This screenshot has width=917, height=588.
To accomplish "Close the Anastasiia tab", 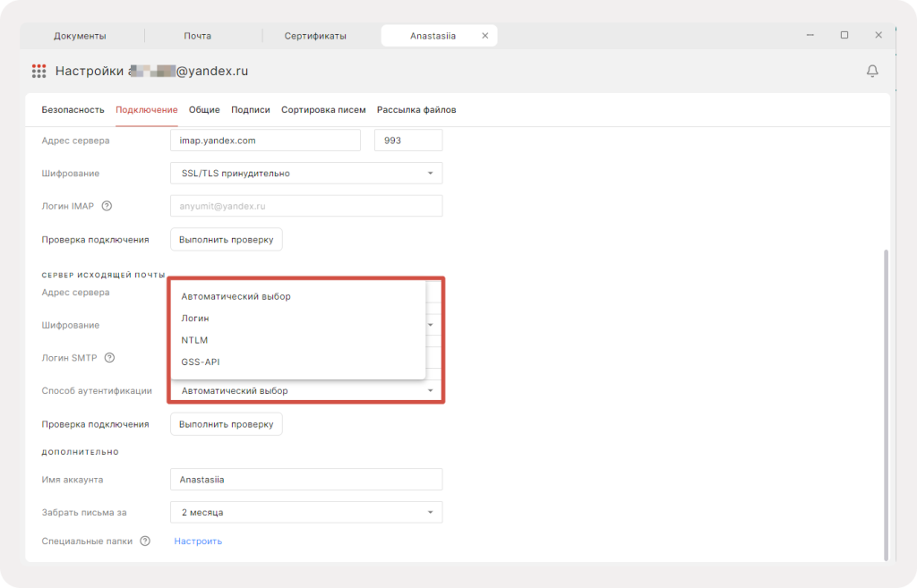I will coord(484,36).
